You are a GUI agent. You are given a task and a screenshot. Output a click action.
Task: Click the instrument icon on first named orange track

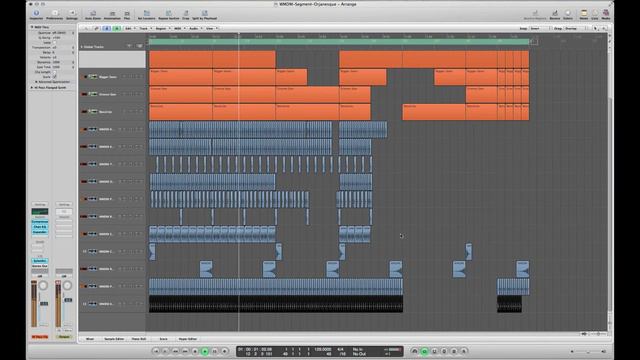[x=93, y=77]
